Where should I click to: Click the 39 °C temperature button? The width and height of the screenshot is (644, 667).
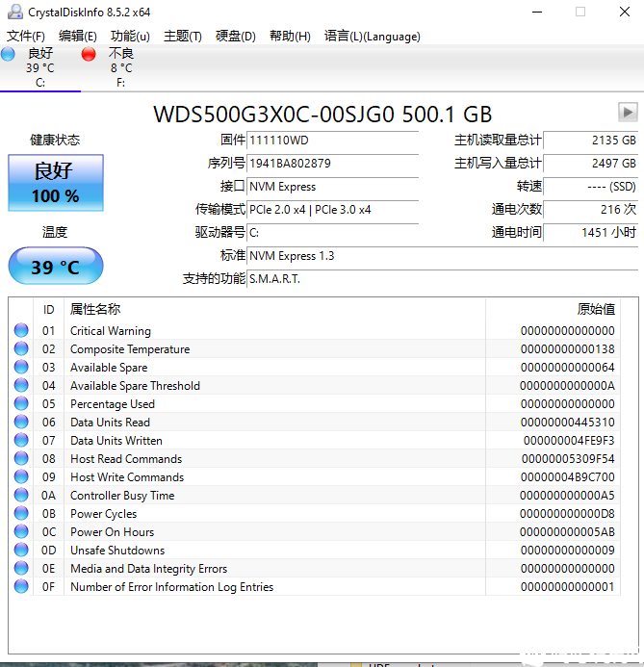[56, 266]
